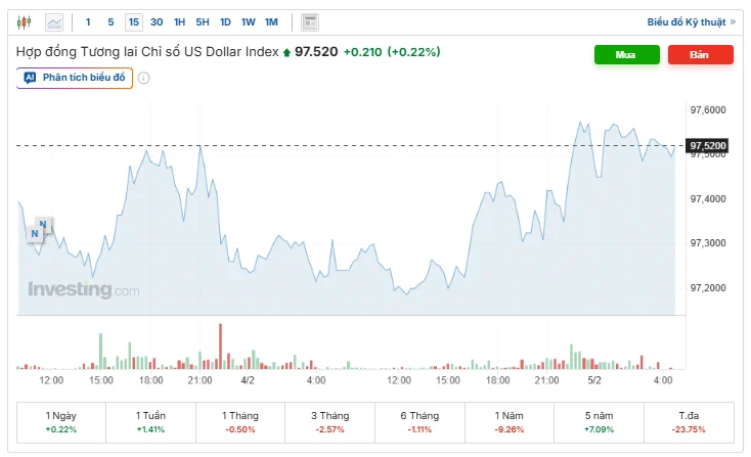
Task: Select the 1 minute interval
Action: pos(88,21)
